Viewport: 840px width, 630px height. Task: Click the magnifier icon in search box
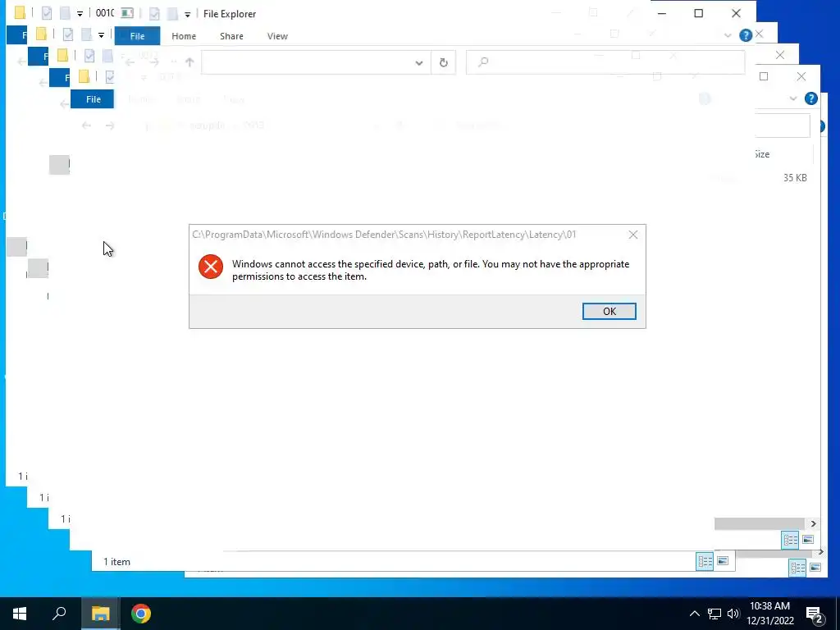coord(483,62)
